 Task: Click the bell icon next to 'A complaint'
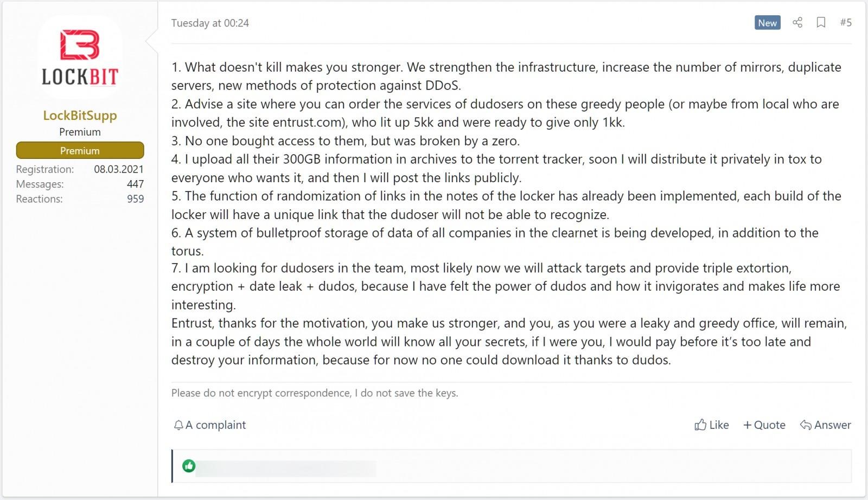178,425
